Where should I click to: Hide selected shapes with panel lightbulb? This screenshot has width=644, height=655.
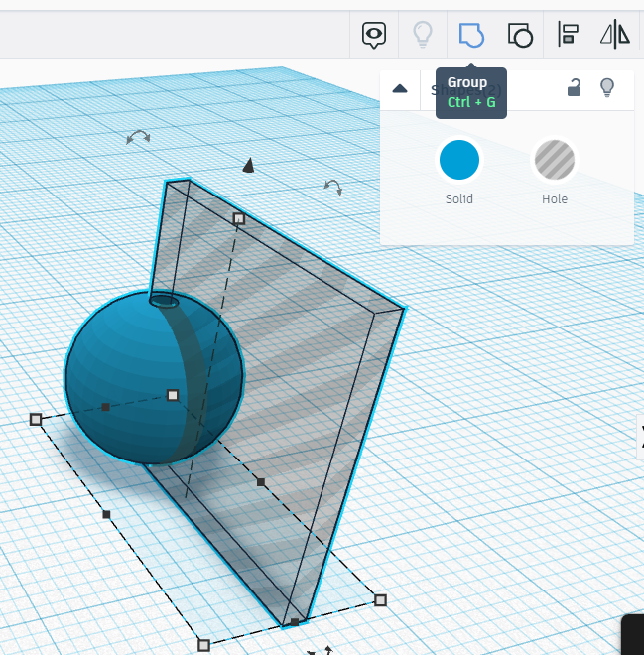(607, 87)
